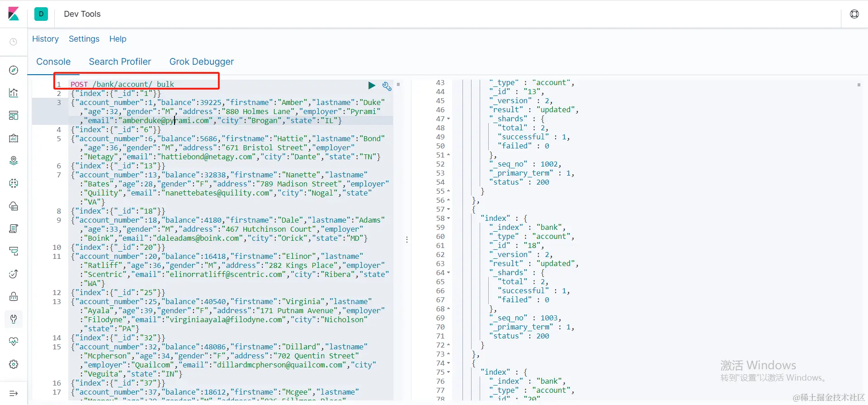The image size is (868, 405).
Task: Click editor gutter line number 11
Action: 57,256
